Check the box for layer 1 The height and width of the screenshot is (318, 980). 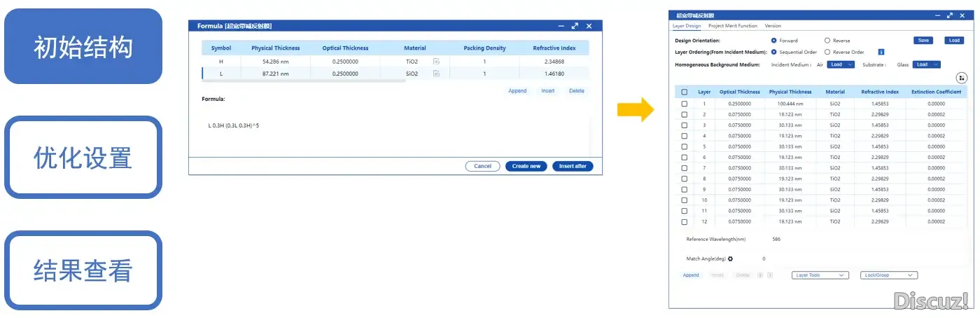685,104
